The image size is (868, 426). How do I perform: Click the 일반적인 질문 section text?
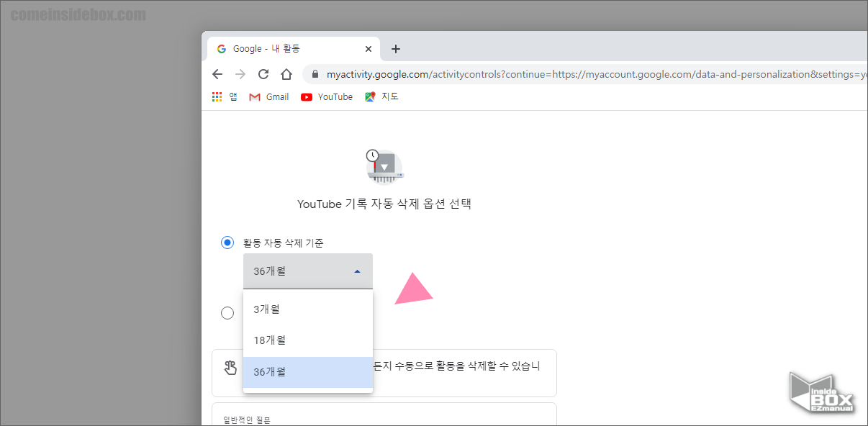point(247,420)
